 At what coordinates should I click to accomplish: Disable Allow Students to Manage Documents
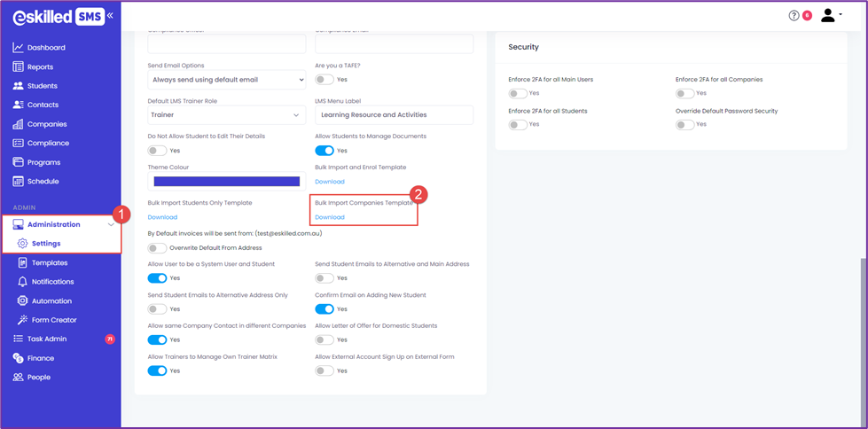(325, 150)
